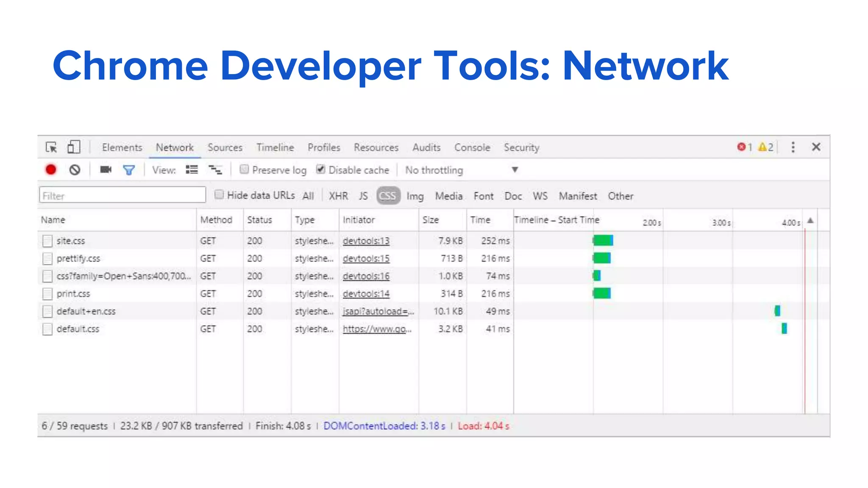The image size is (868, 488).
Task: Filter requests by Font
Action: pyautogui.click(x=484, y=196)
